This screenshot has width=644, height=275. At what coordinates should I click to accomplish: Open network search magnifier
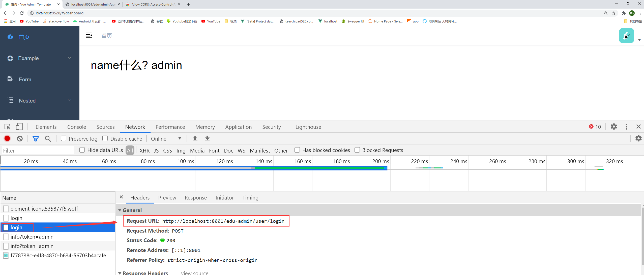48,139
